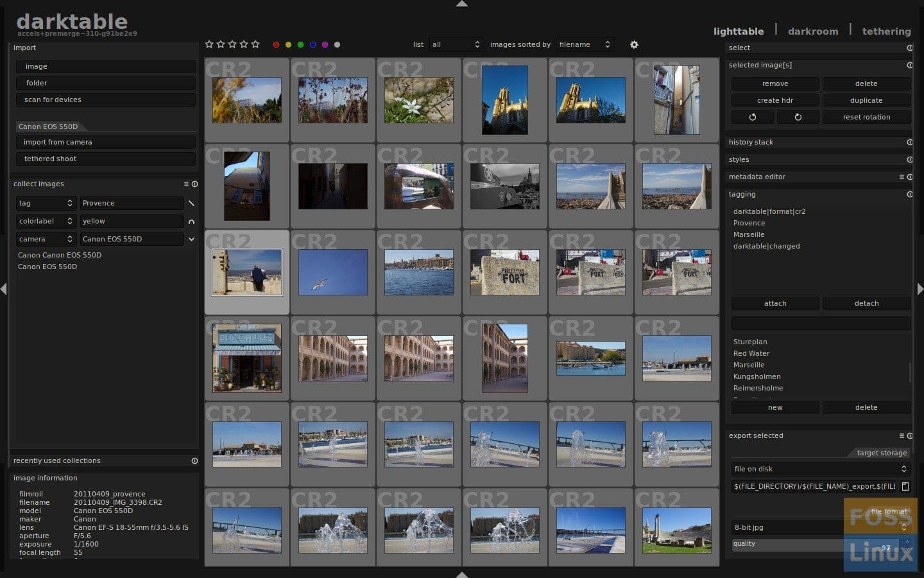Select the Place Huiles storefront thumbnail
Viewport: 924px width, 578px height.
pyautogui.click(x=247, y=358)
